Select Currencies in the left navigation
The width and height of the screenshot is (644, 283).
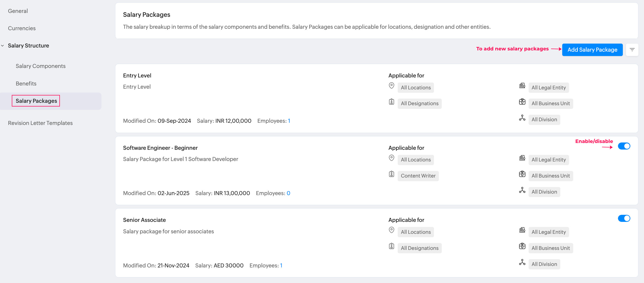pos(22,28)
